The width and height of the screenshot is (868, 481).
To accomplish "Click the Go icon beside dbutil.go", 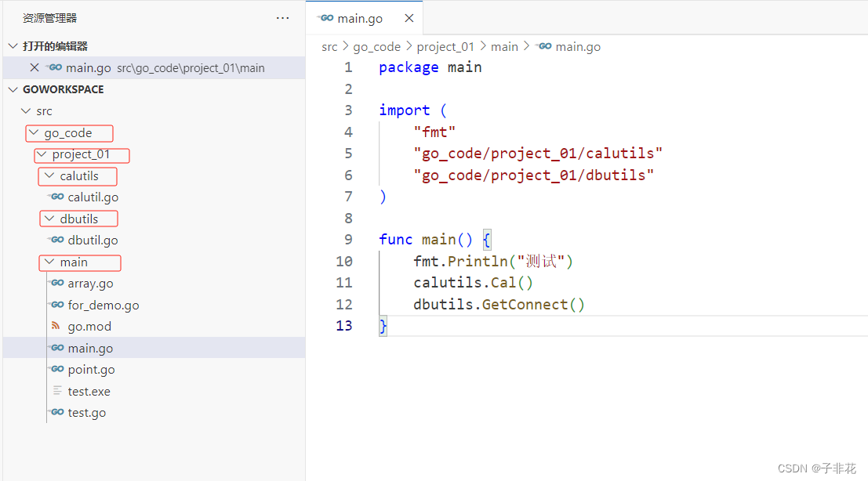I will coord(56,240).
